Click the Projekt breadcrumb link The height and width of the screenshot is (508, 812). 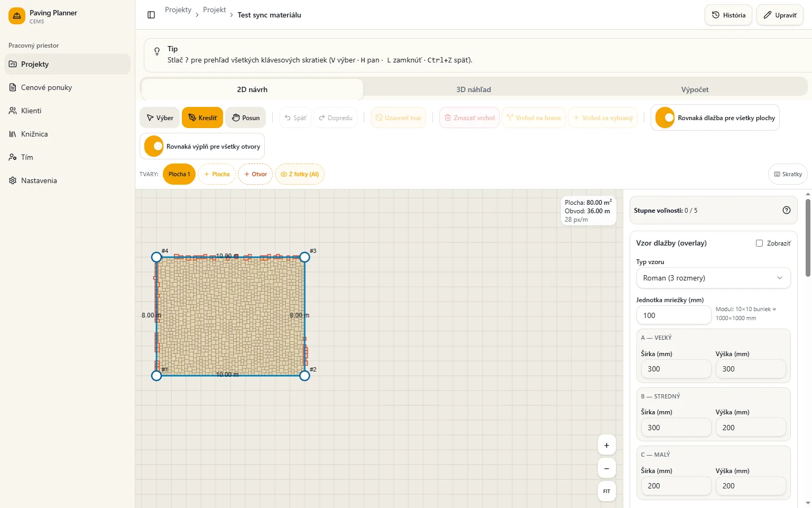click(214, 10)
